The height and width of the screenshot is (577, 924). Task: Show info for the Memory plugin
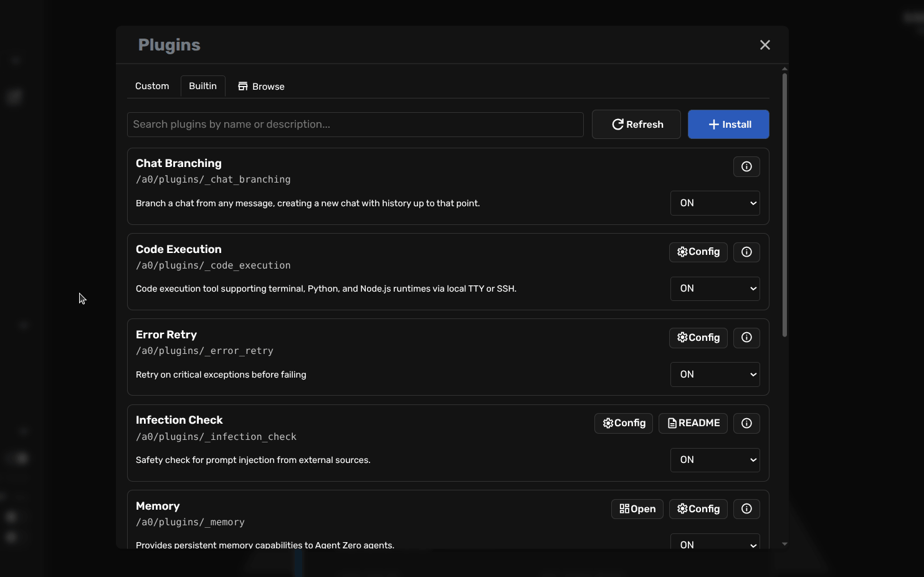[746, 508]
